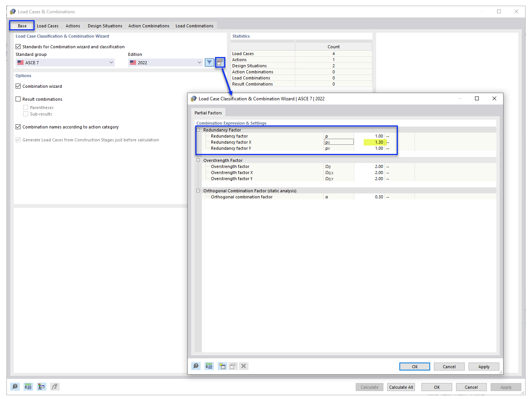Go to the Action Combinations tab
Screen dimensions: 532x399
(149, 26)
